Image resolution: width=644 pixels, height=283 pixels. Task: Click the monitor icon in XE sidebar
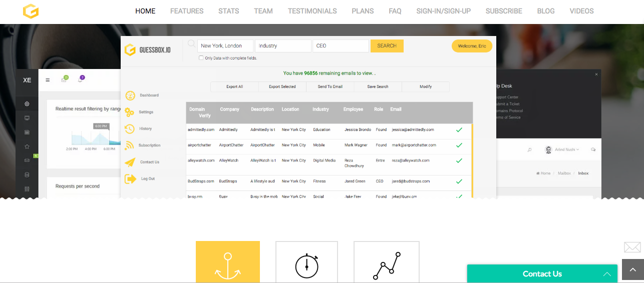click(x=27, y=118)
